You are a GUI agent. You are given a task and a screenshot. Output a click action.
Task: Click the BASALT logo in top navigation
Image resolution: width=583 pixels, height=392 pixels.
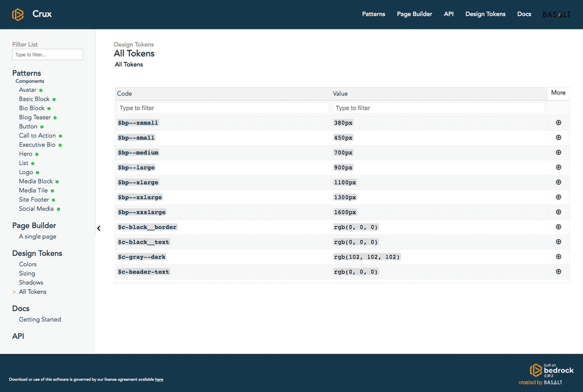tap(556, 13)
